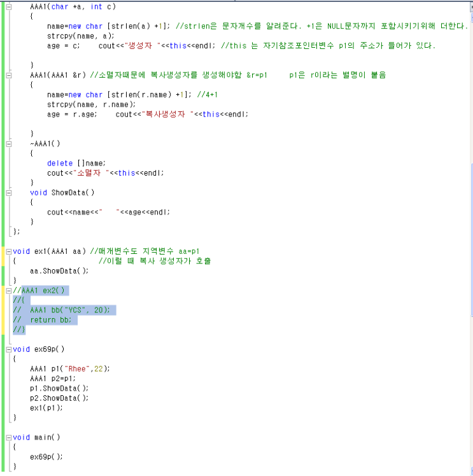Image resolution: width=473 pixels, height=476 pixels.
Task: Collapse the void ex1(AAA1 aa) function
Action: point(9,251)
